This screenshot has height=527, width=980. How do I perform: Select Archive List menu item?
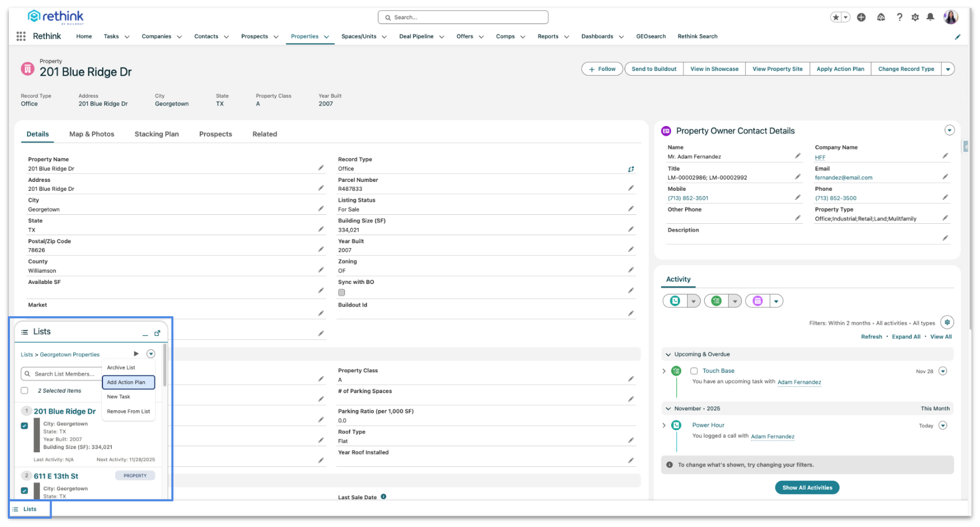(129, 368)
